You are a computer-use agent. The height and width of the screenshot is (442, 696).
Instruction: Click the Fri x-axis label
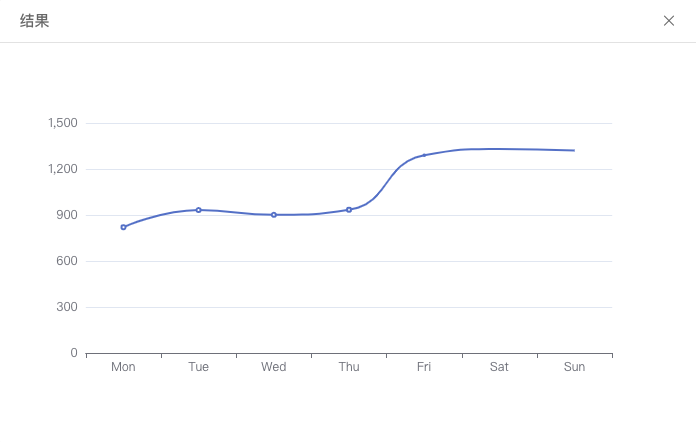(424, 367)
